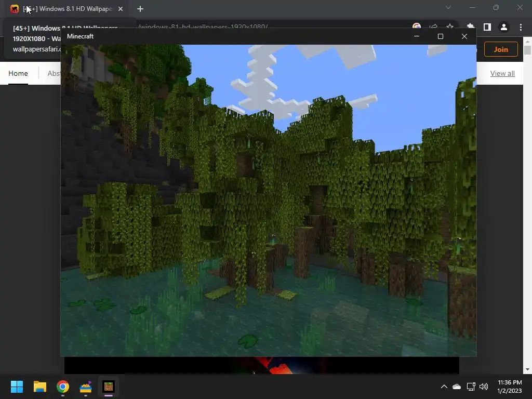
Task: Click the orange Join button
Action: coord(501,49)
